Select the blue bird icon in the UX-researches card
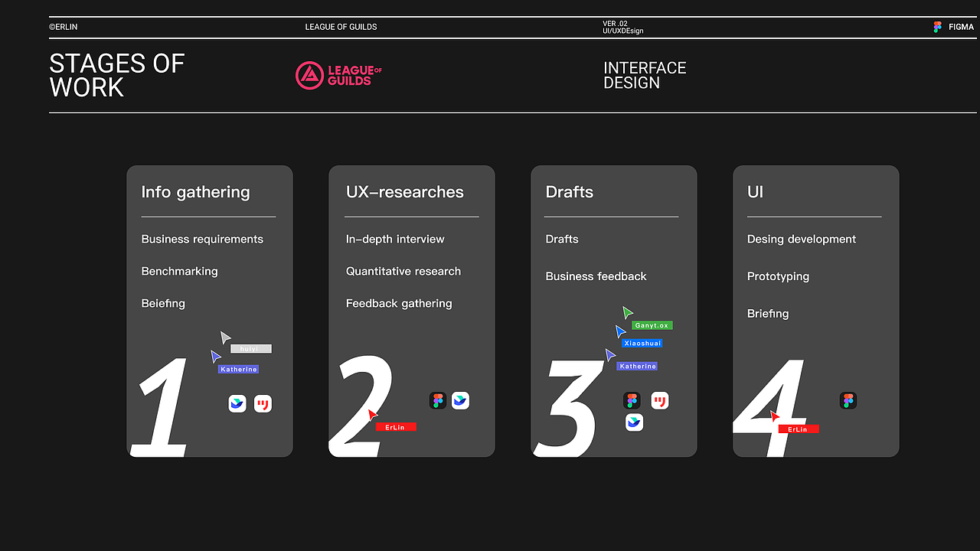Viewport: 980px width, 551px height. click(460, 400)
